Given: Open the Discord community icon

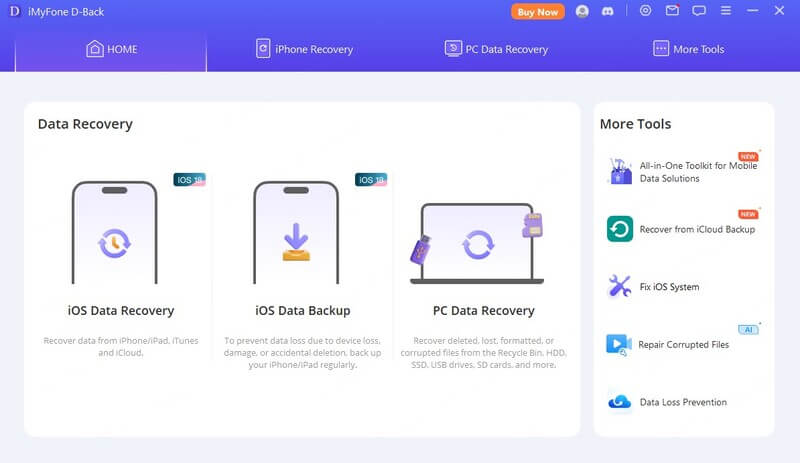Looking at the screenshot, I should click(x=607, y=11).
